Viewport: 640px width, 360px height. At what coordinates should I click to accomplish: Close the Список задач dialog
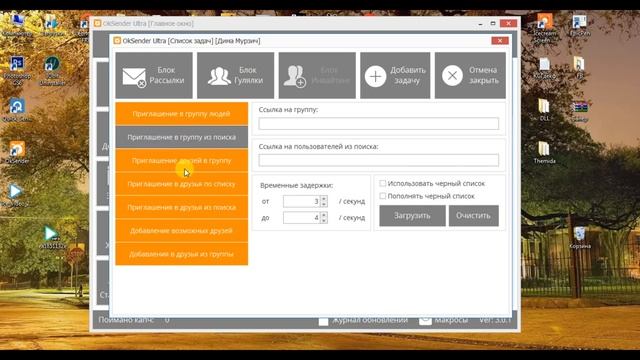pos(500,40)
